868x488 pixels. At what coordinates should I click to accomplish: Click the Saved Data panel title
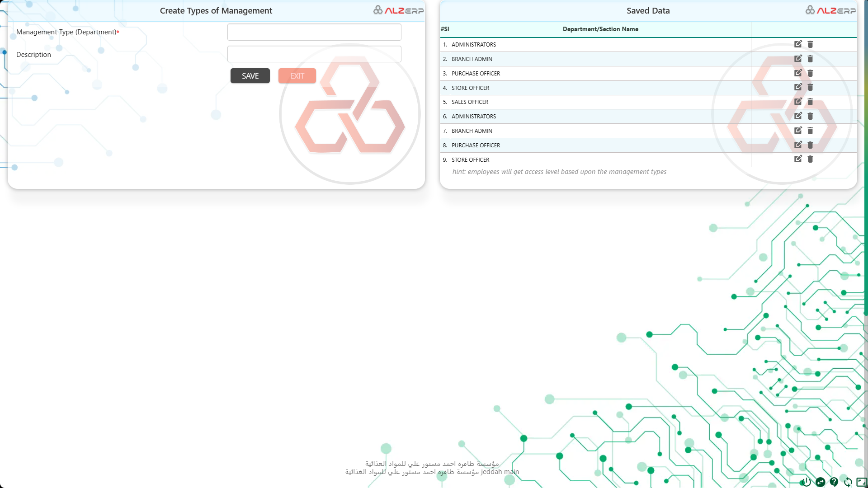pyautogui.click(x=648, y=10)
